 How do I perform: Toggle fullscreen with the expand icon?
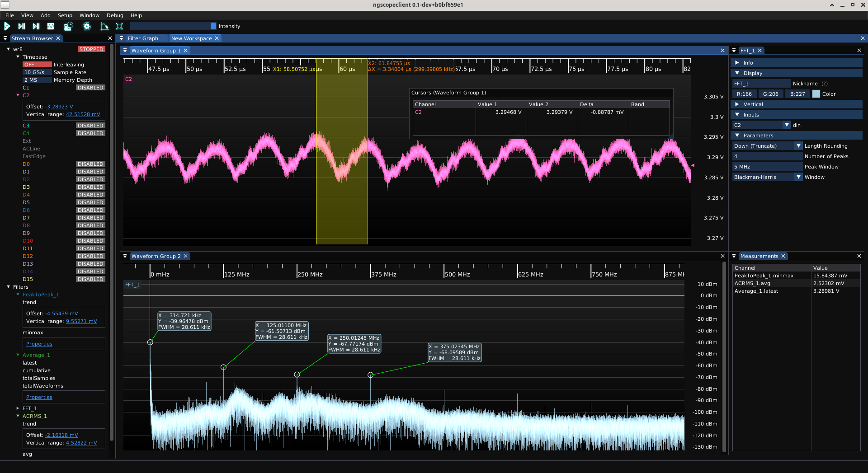tap(119, 26)
